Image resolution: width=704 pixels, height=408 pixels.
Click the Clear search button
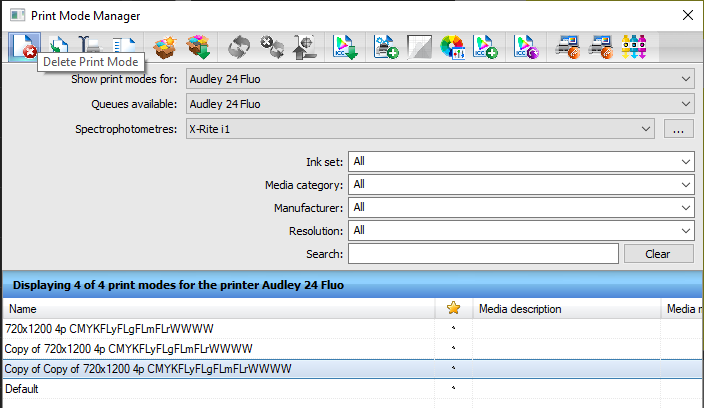658,254
